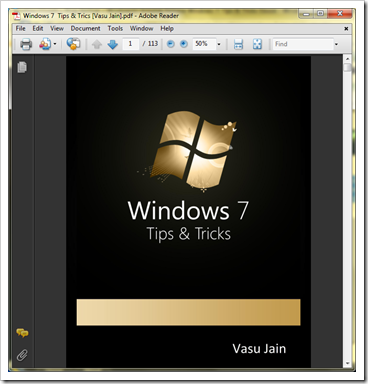Open the File menu
368x384 pixels.
[x=21, y=28]
